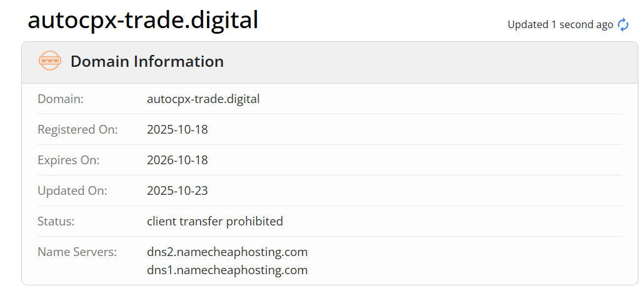Select the registration date 2025-10-18
The height and width of the screenshot is (296, 644).
coord(177,130)
